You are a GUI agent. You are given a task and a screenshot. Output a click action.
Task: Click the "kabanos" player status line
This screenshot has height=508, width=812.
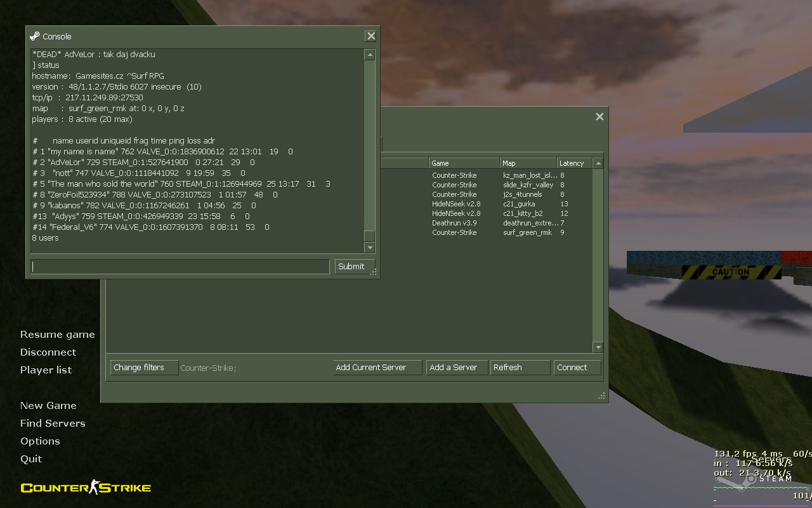(x=145, y=206)
